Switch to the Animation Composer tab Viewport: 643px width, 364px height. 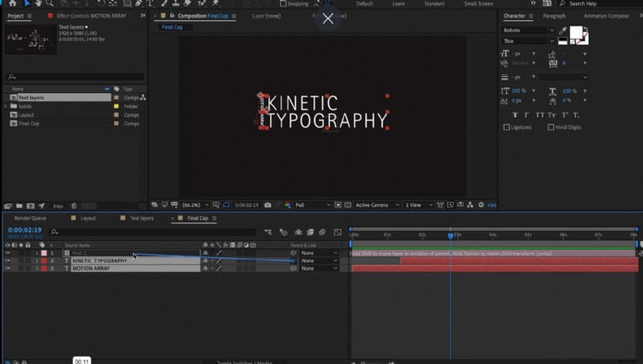click(x=606, y=16)
